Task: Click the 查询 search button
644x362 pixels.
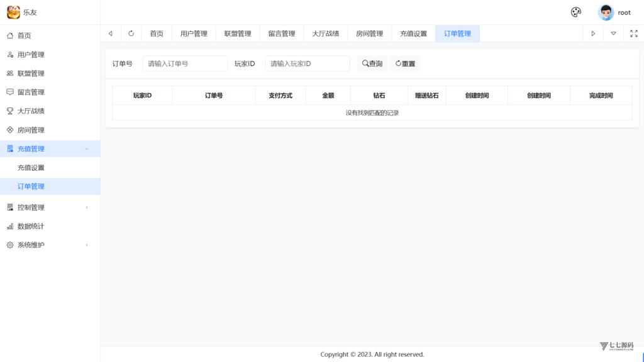Action: [372, 63]
